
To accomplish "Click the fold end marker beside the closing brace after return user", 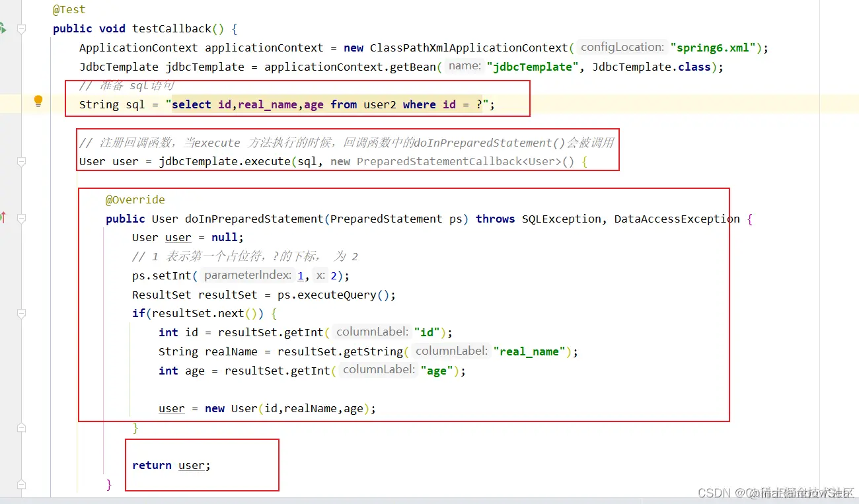I will click(x=21, y=485).
